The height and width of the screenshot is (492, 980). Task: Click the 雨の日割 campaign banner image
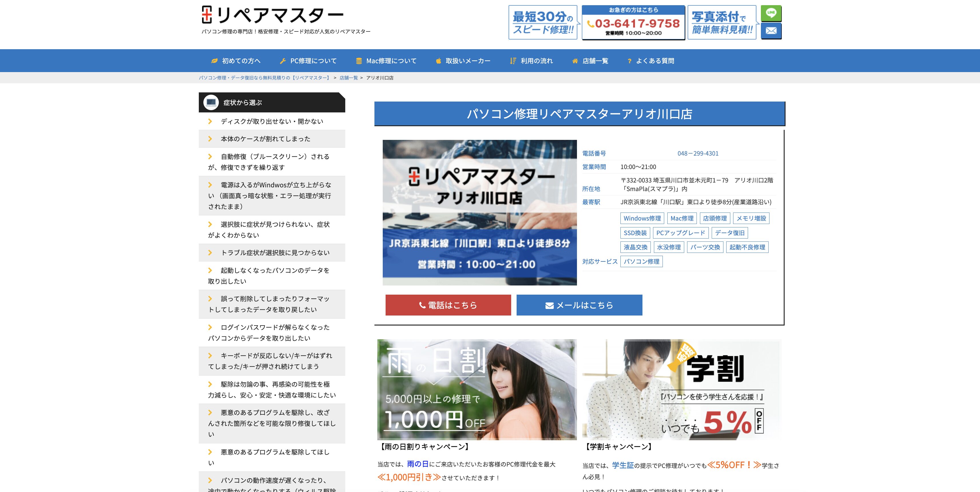[x=477, y=390]
